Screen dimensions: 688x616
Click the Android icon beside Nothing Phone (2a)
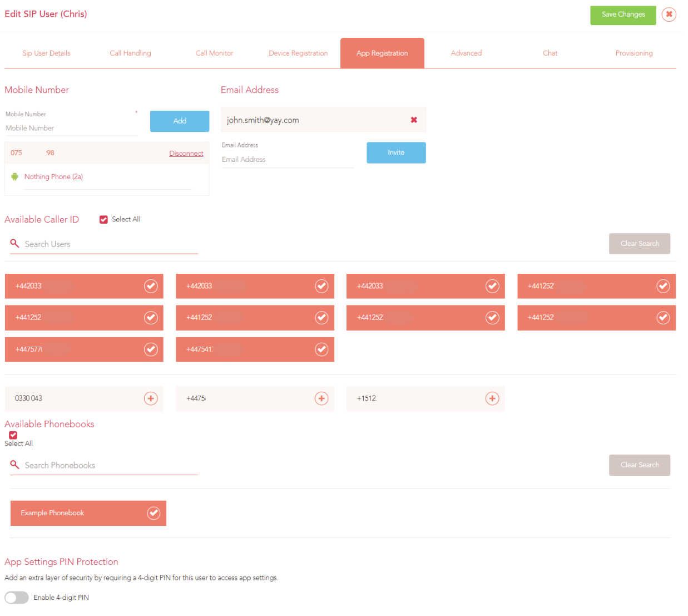[14, 176]
